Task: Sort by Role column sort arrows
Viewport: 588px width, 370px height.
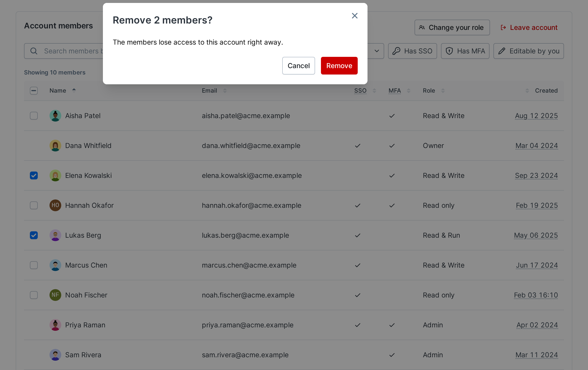Action: (x=443, y=91)
